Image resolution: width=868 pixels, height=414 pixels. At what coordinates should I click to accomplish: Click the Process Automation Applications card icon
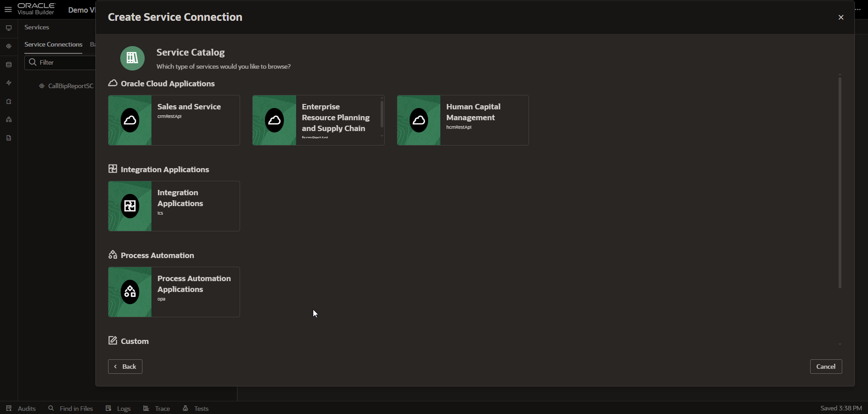coord(130,292)
